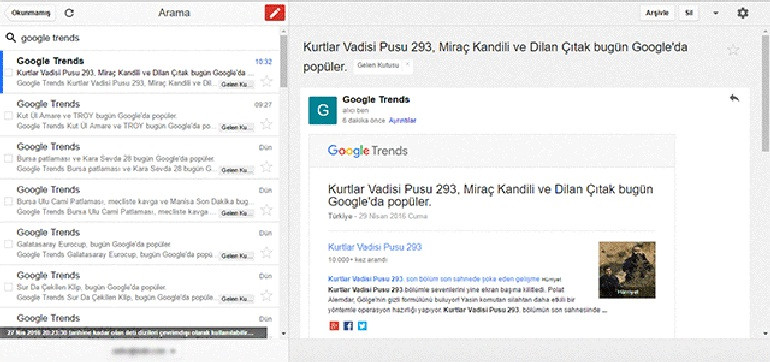This screenshot has width=770, height=362.
Task: Click the mail list scroll down arrow
Action: coord(284,334)
